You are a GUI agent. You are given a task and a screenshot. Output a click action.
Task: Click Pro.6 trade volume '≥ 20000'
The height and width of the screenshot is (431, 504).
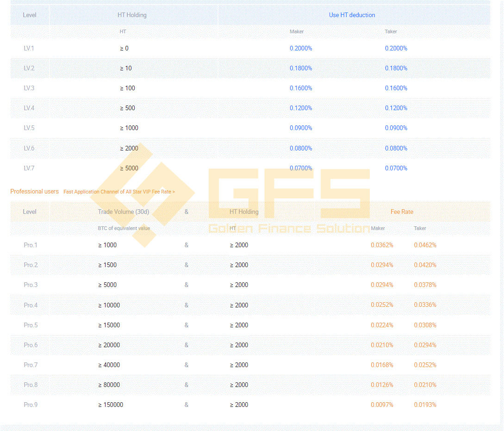point(109,345)
